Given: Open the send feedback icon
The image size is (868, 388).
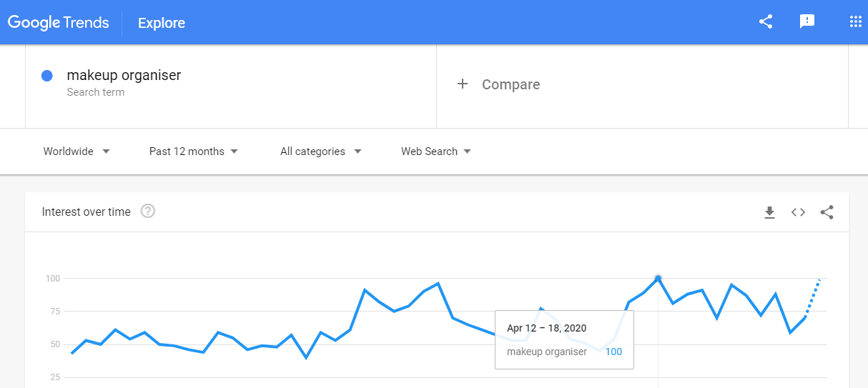Looking at the screenshot, I should click(x=807, y=21).
